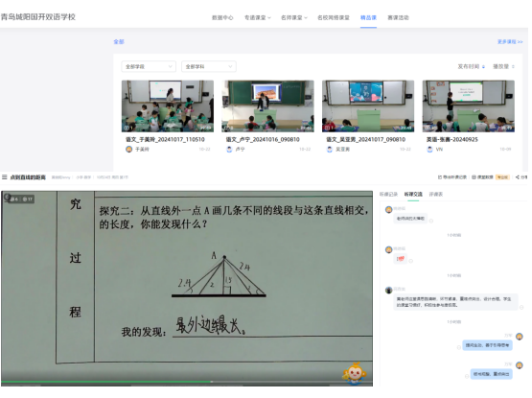Click the video progress bar
This screenshot has height=398, width=532.
(187, 382)
